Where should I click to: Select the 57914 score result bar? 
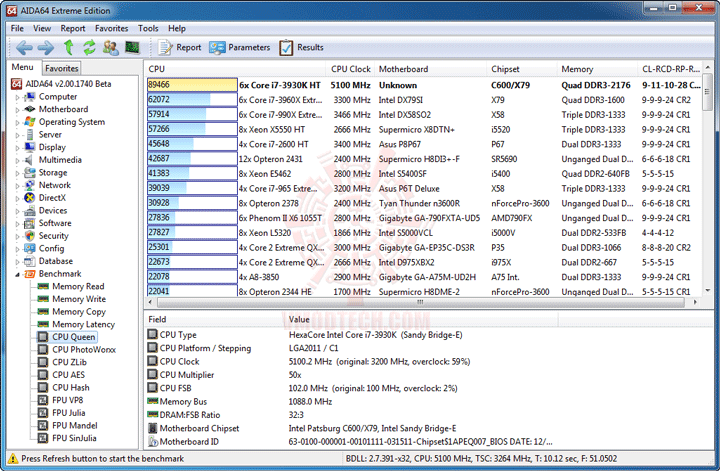click(x=192, y=114)
